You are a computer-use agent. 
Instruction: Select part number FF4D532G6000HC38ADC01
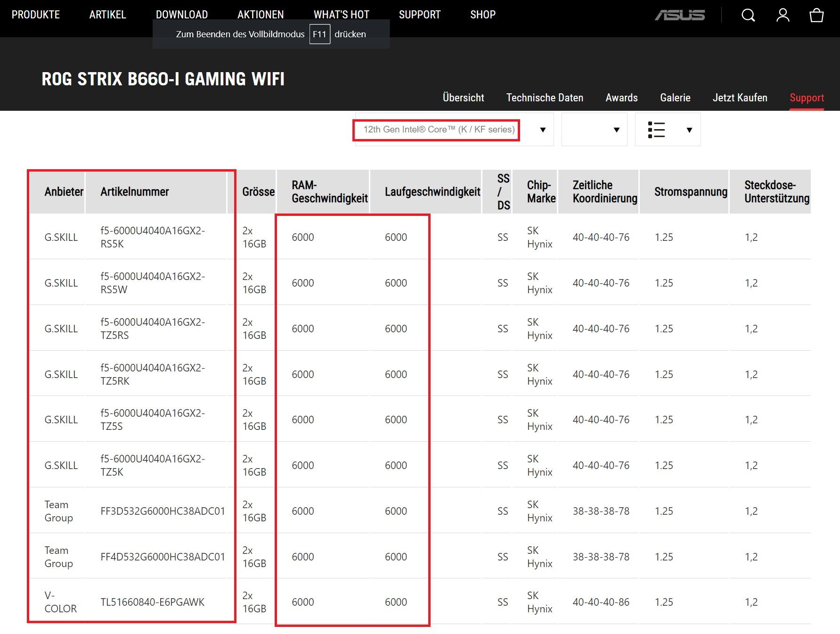click(163, 557)
